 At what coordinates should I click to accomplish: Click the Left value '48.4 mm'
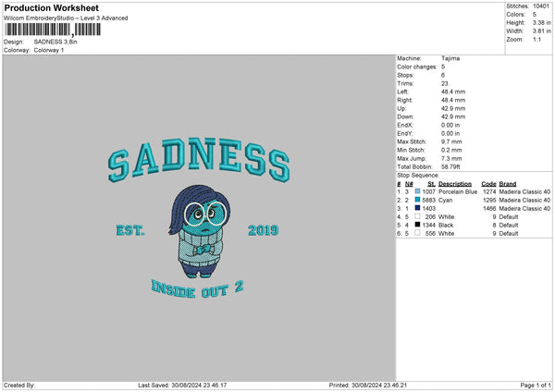[453, 92]
